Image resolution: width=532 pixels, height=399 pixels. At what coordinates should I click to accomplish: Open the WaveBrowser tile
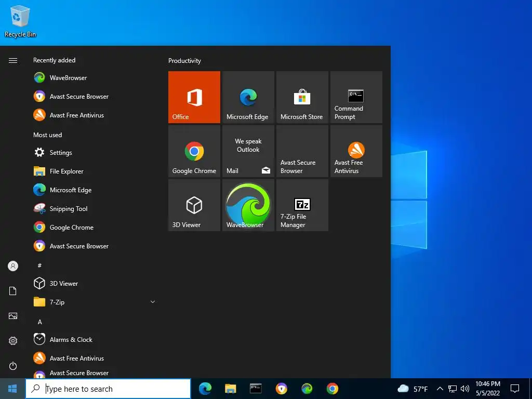[x=248, y=205]
